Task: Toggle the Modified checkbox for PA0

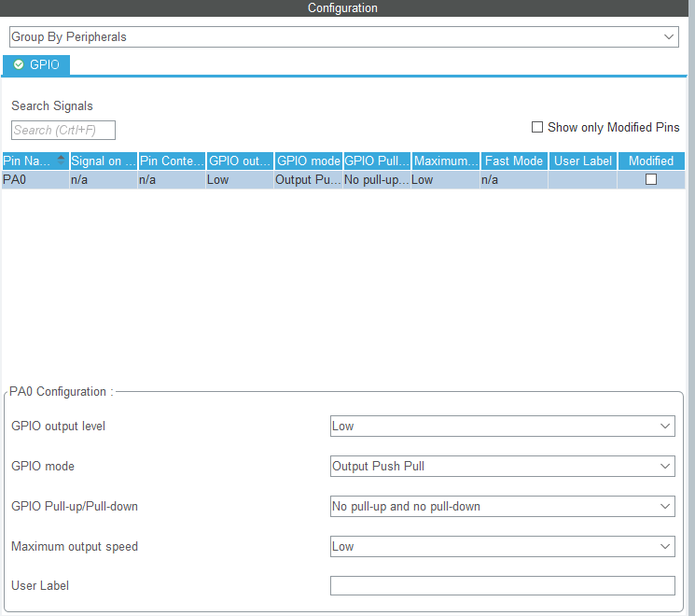Action: tap(651, 179)
